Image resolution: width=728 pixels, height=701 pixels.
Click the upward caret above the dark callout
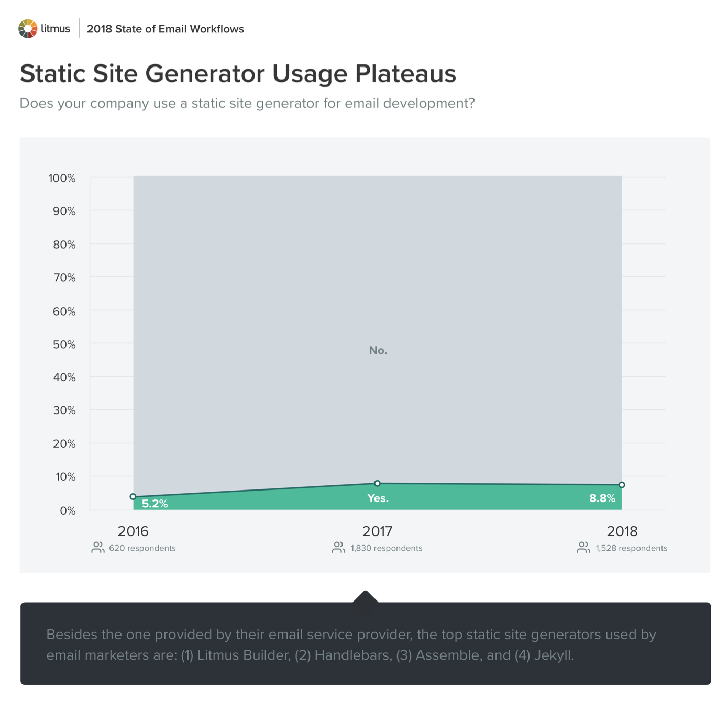pos(366,597)
